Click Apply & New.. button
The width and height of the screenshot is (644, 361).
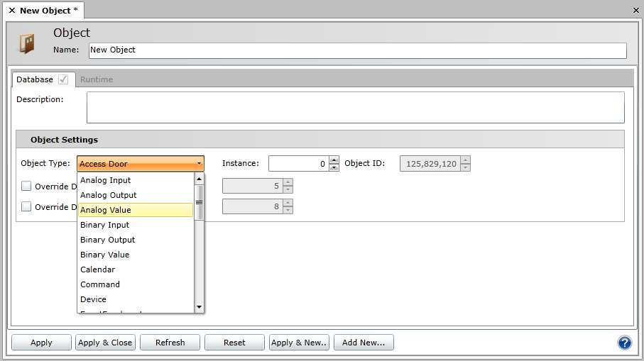click(299, 343)
